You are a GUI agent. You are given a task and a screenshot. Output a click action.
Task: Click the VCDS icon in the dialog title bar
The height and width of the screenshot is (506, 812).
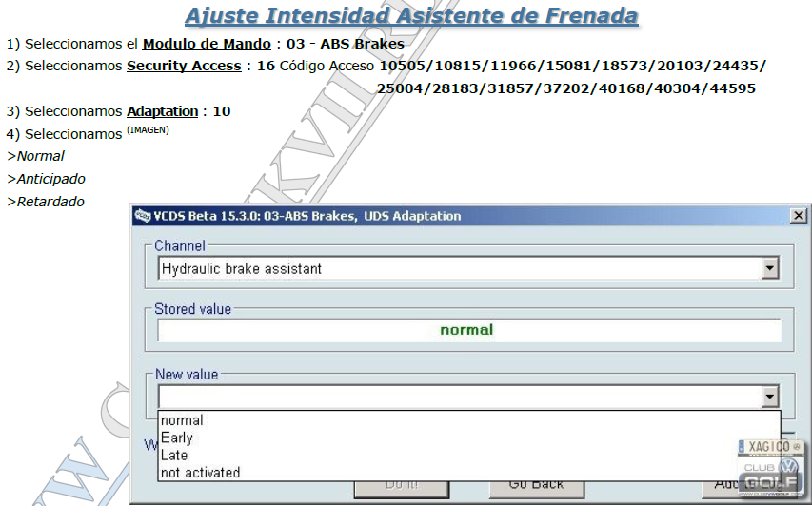[143, 216]
